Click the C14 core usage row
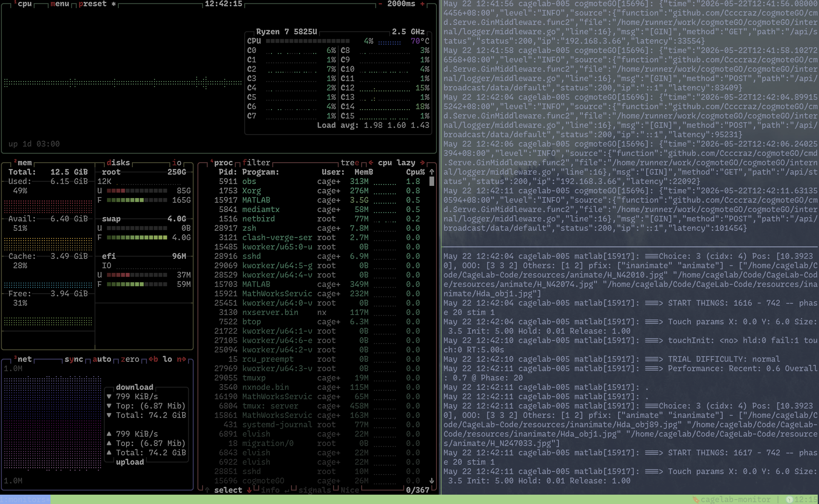 tap(385, 107)
